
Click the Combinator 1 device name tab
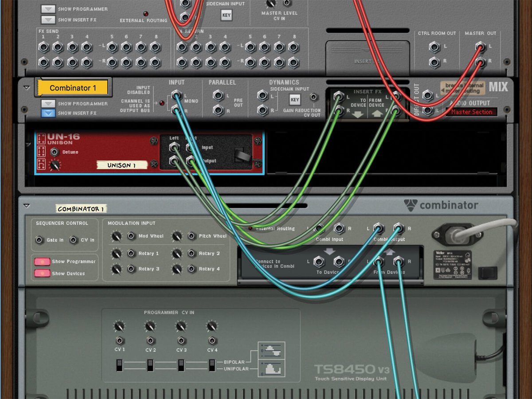(x=73, y=87)
